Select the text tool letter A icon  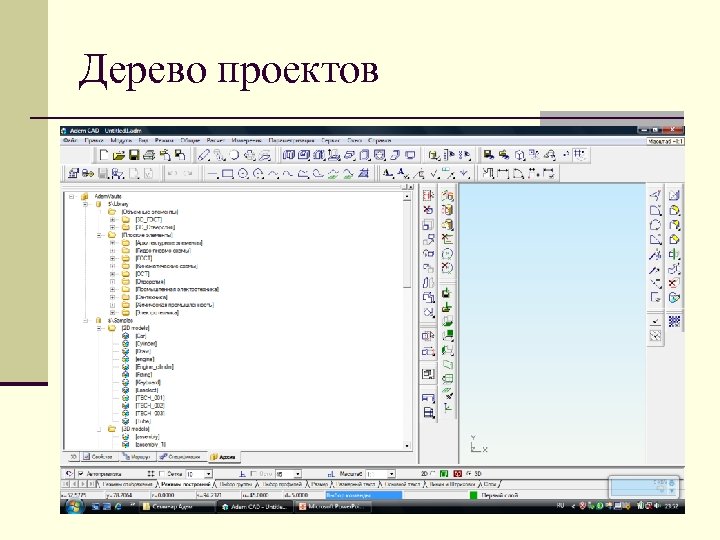pyautogui.click(x=388, y=174)
